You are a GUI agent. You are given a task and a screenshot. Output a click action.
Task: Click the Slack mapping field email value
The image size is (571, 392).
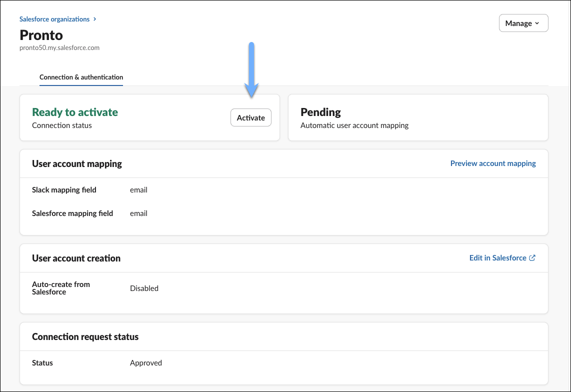coord(138,189)
